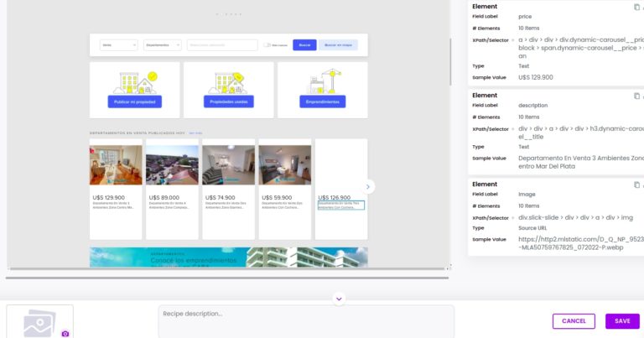Viewport: 644px width, 338px height.
Task: Click the location search input field
Action: (222, 45)
